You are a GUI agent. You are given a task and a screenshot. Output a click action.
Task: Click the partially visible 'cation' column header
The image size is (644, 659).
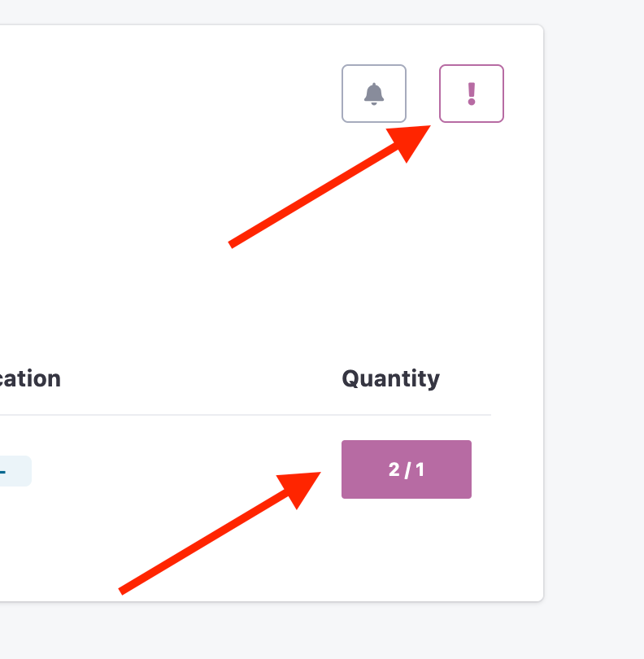pyautogui.click(x=30, y=379)
